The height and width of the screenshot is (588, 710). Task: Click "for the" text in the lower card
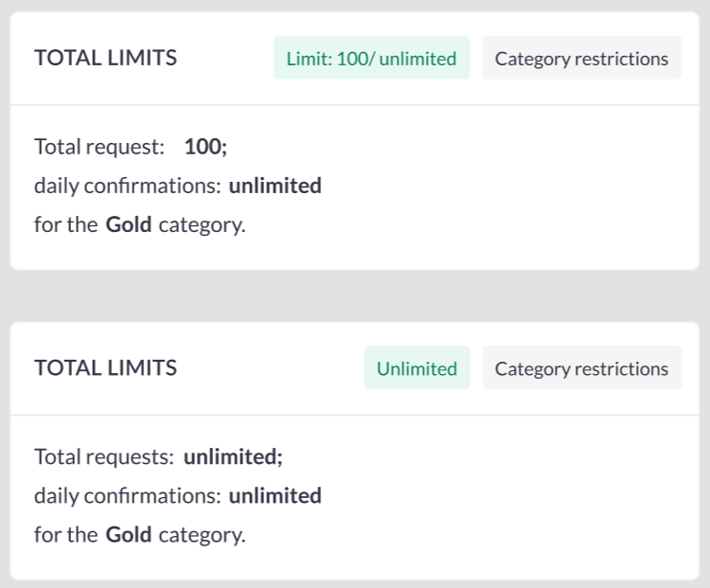[x=65, y=535]
